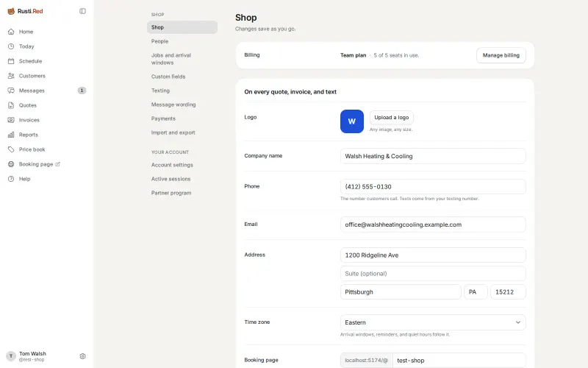Open the Shop settings tab
The height and width of the screenshot is (368, 588).
(x=182, y=27)
